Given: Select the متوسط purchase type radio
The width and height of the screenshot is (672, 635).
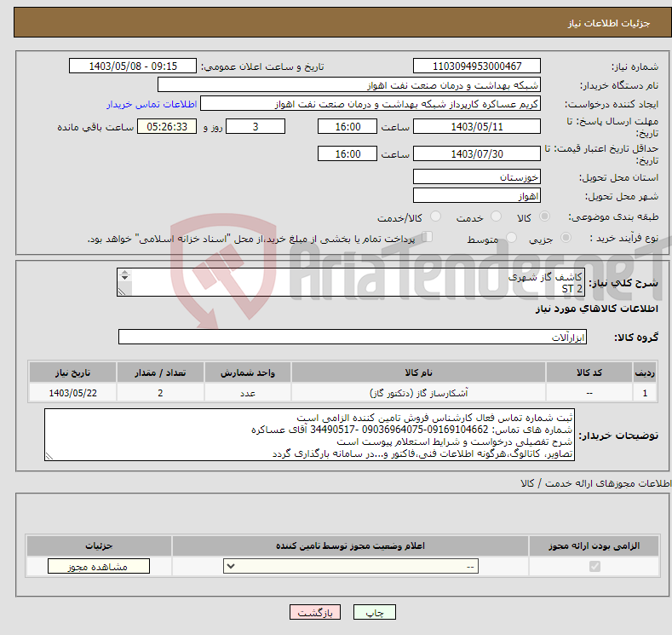Looking at the screenshot, I should (x=511, y=238).
